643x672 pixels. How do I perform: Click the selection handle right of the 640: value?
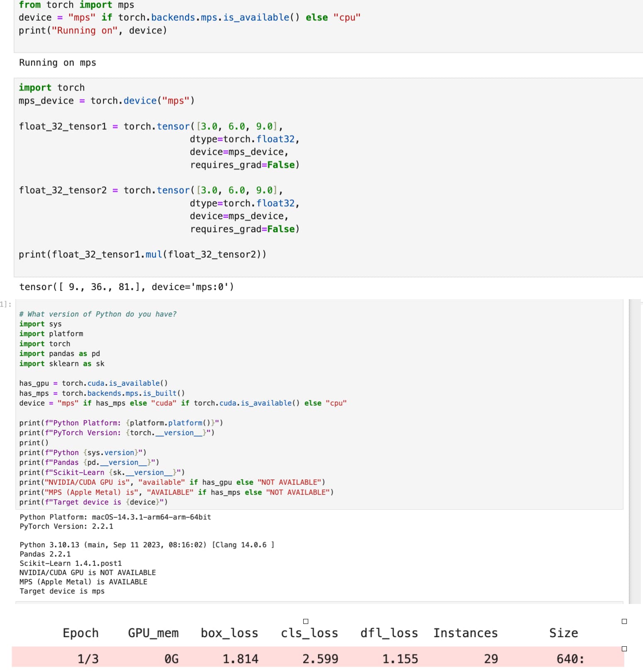pyautogui.click(x=624, y=649)
